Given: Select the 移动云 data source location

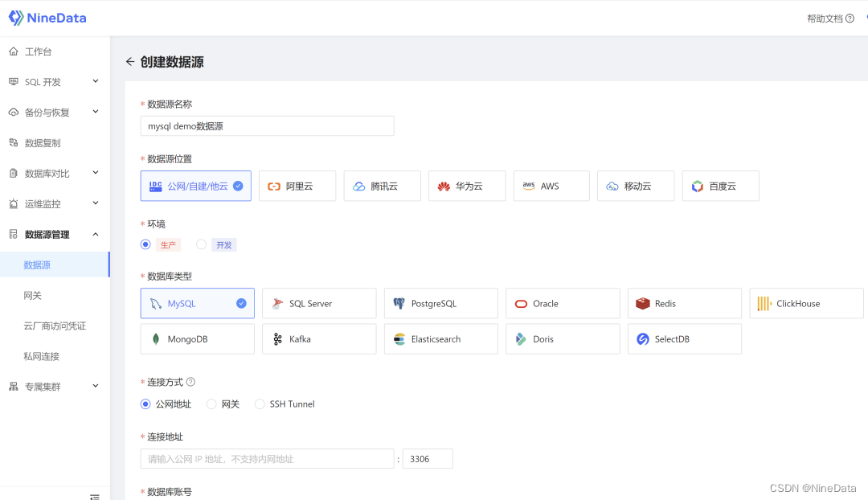Looking at the screenshot, I should [636, 186].
